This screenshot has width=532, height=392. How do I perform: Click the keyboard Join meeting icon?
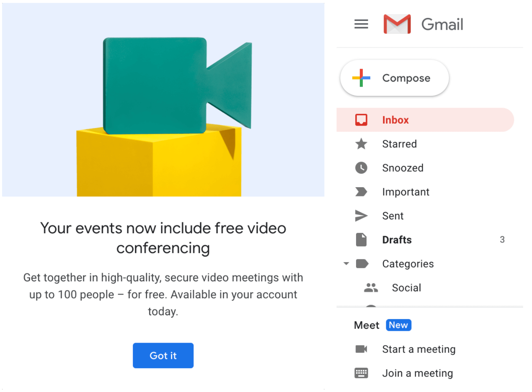tap(361, 373)
